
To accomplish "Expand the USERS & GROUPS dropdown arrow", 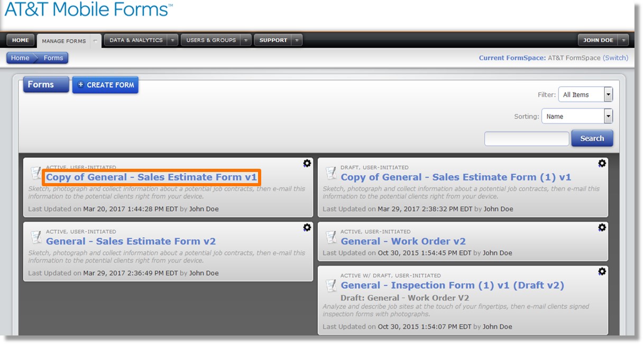I will click(246, 40).
